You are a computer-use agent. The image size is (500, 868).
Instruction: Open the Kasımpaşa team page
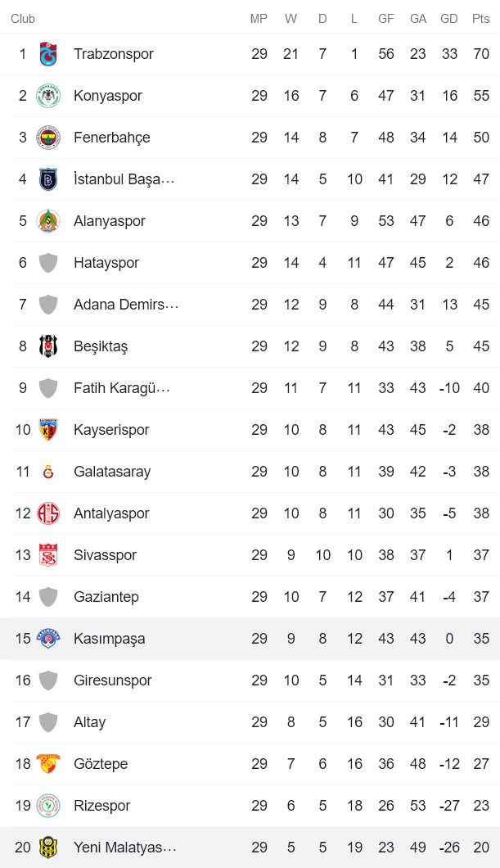pyautogui.click(x=107, y=638)
